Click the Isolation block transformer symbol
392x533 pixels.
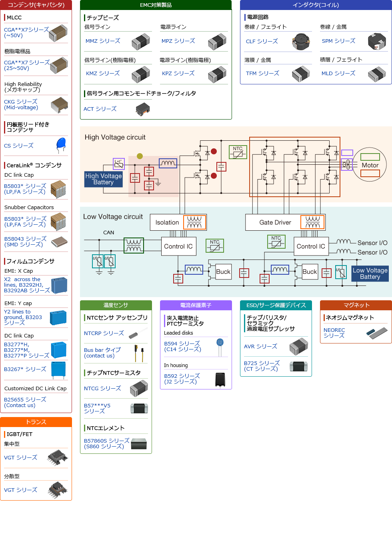[194, 222]
